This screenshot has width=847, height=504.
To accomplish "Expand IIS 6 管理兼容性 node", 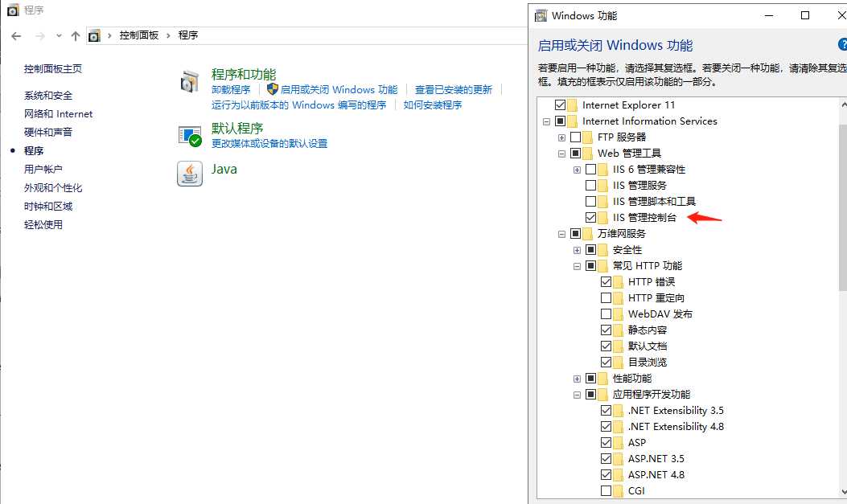I will tap(577, 170).
